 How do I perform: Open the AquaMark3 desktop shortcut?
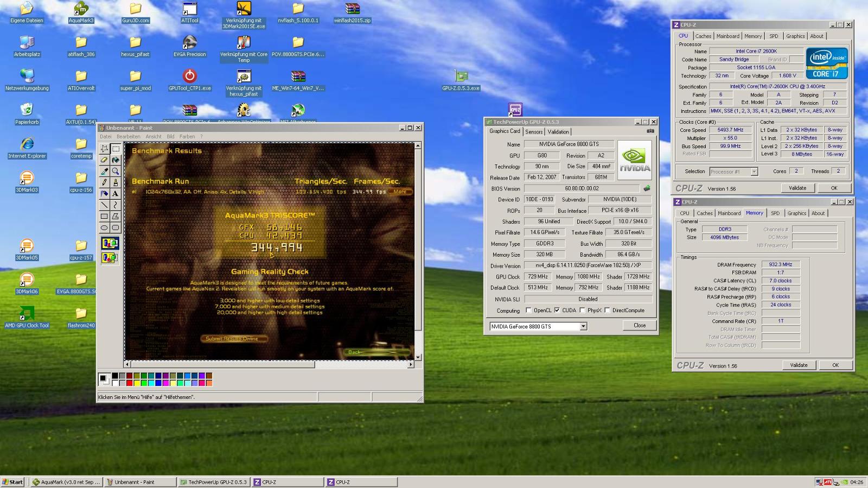[x=81, y=13]
